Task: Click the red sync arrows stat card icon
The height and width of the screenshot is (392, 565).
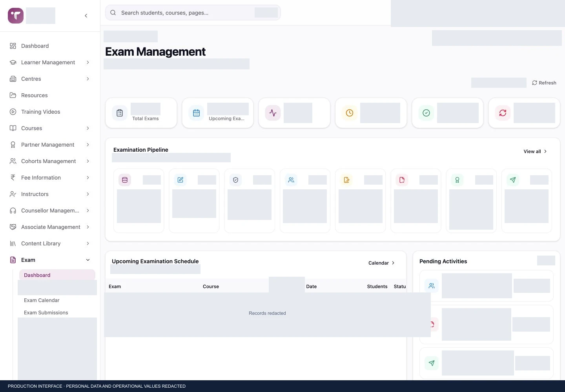Action: click(503, 113)
